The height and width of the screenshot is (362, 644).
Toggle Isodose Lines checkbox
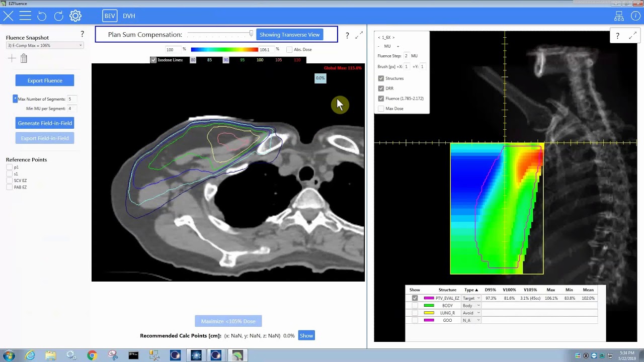[x=153, y=60]
